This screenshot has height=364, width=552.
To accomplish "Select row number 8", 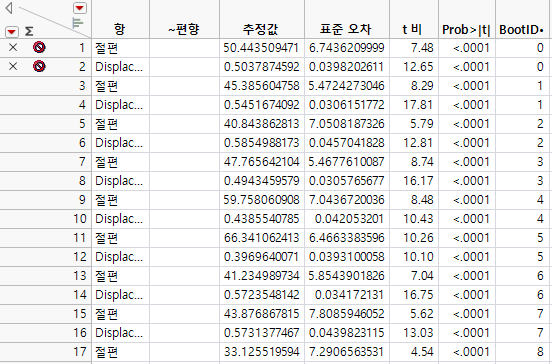I will click(x=82, y=181).
